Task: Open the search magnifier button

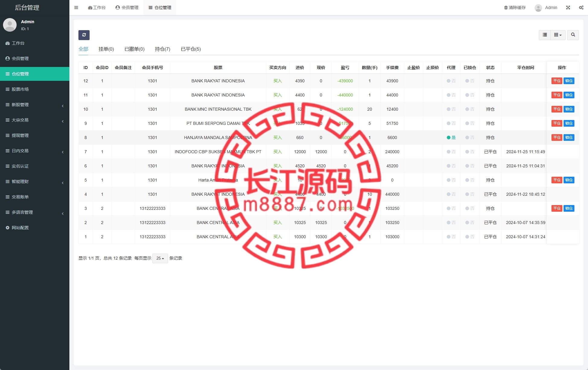Action: pyautogui.click(x=573, y=35)
